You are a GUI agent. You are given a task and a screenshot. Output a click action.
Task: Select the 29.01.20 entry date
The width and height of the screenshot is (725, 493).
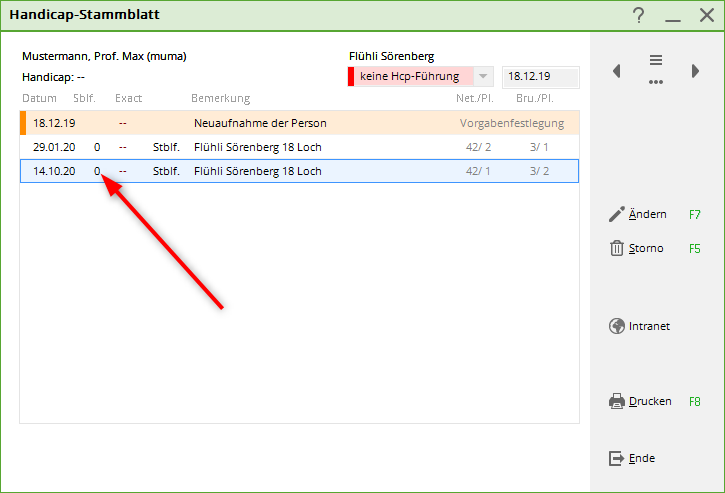(54, 147)
